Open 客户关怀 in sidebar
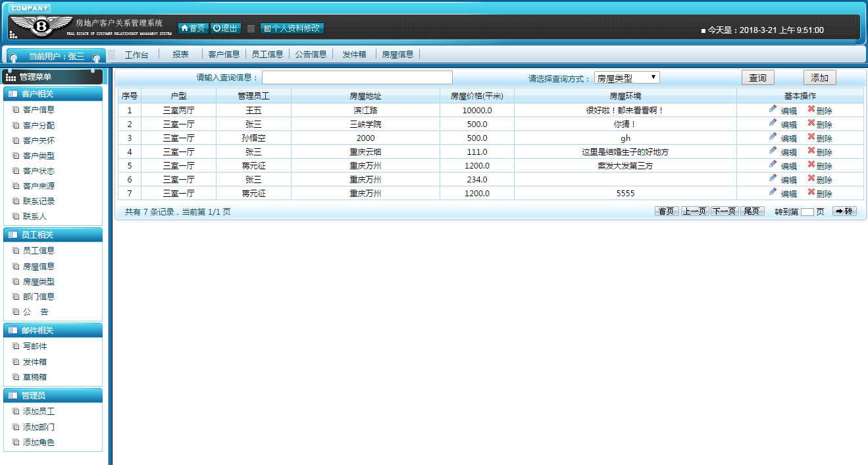868x465 pixels. click(39, 140)
